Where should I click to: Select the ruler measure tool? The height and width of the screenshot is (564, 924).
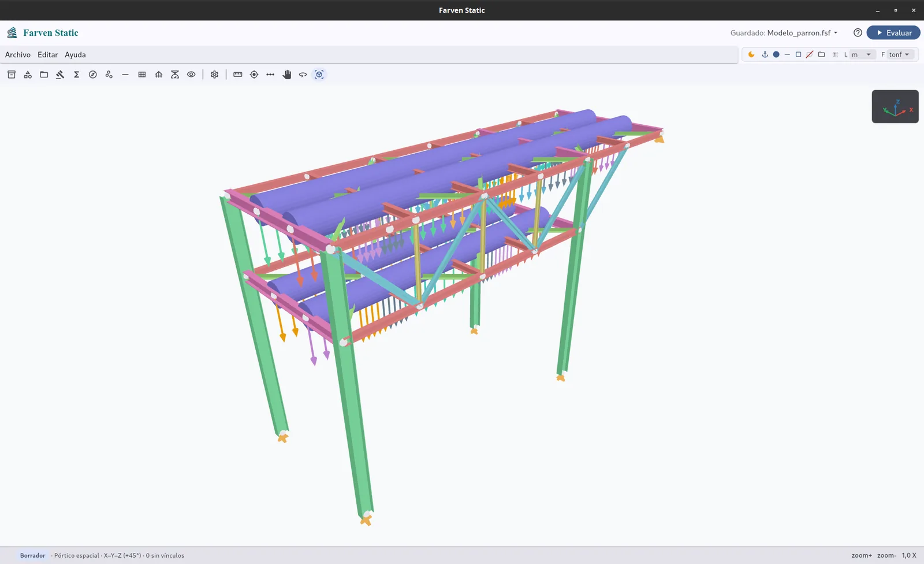click(x=237, y=75)
